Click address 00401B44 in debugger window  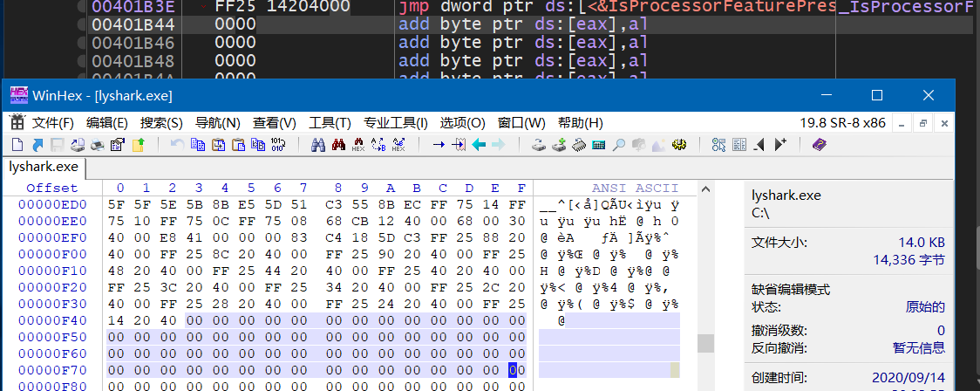[133, 25]
